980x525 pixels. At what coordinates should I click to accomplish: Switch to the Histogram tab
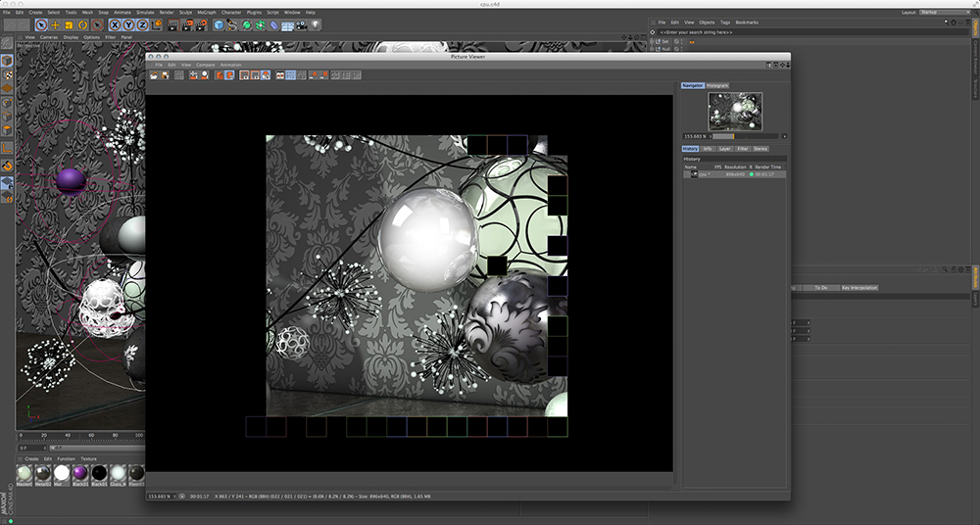tap(717, 85)
